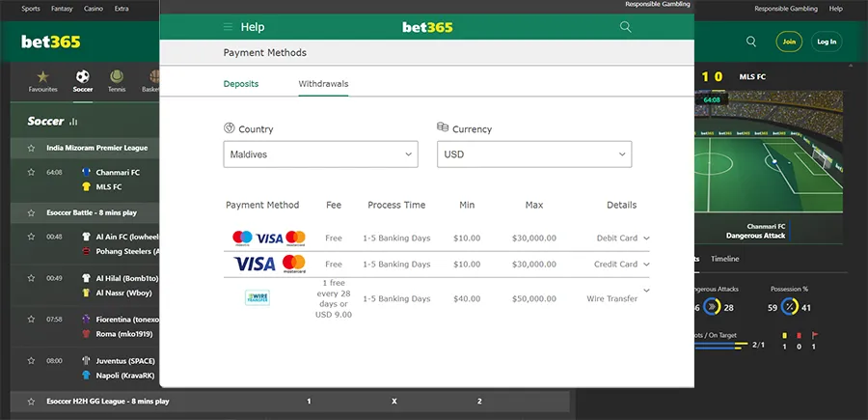Viewport: 868px width, 420px height.
Task: Click the Al Nassr yellow shirt icon
Action: (87, 293)
